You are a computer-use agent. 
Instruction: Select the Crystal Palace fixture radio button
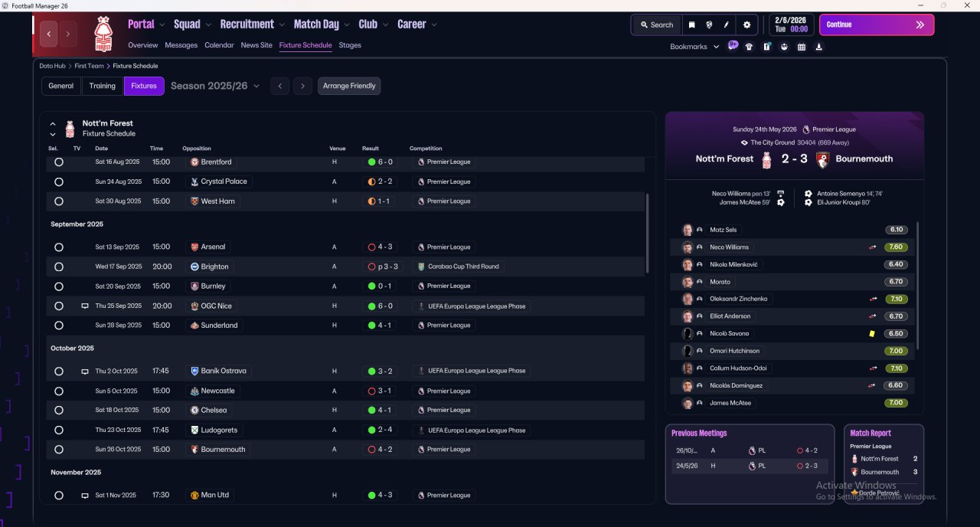[59, 182]
